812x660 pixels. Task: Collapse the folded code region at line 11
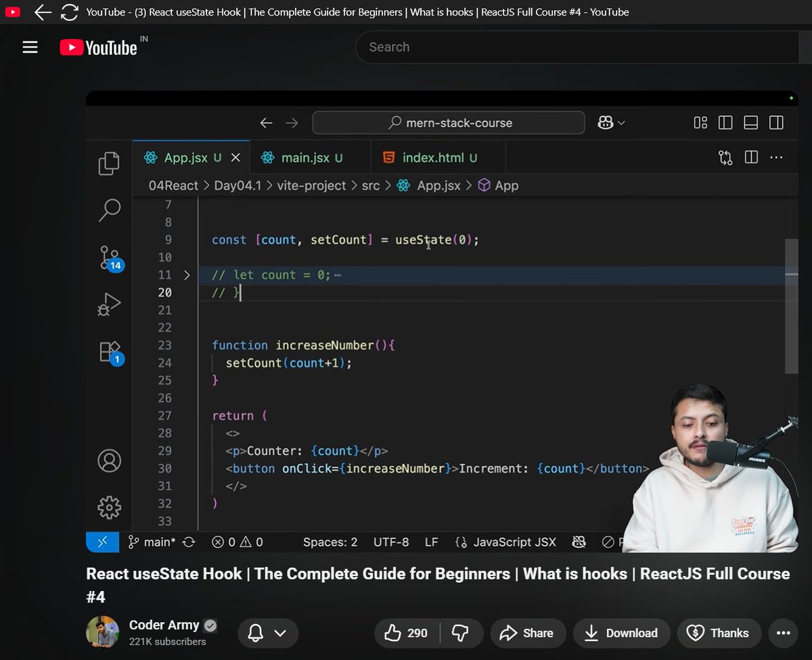pos(187,275)
